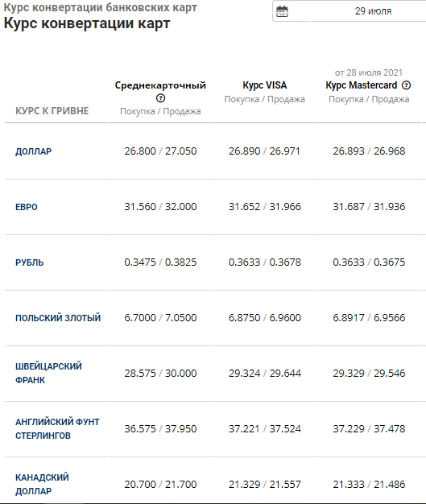This screenshot has height=504, width=426.
Task: Click the help icon beside Курс Mastercard
Action: click(407, 85)
